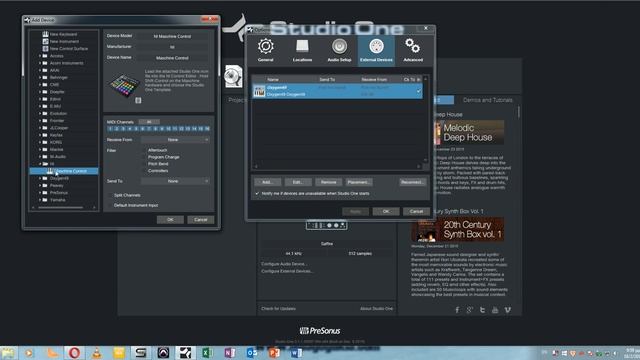Image resolution: width=640 pixels, height=360 pixels.
Task: Enable Pitch Bend filter checkbox
Action: 143,164
